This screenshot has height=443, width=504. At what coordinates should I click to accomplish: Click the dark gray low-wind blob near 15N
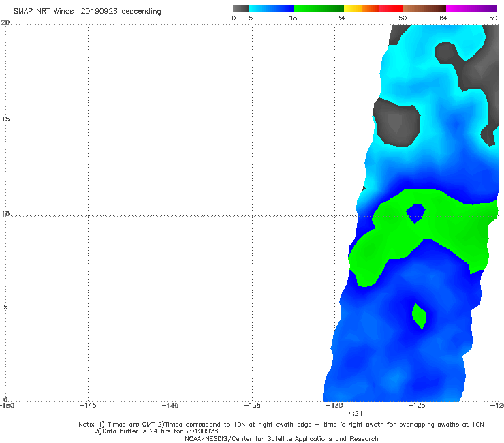point(397,123)
